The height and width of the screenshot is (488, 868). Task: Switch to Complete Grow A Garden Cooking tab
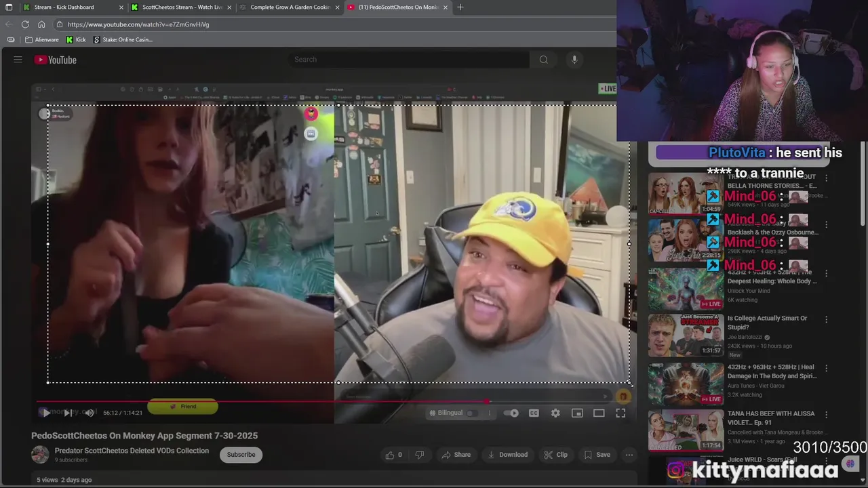coord(290,7)
